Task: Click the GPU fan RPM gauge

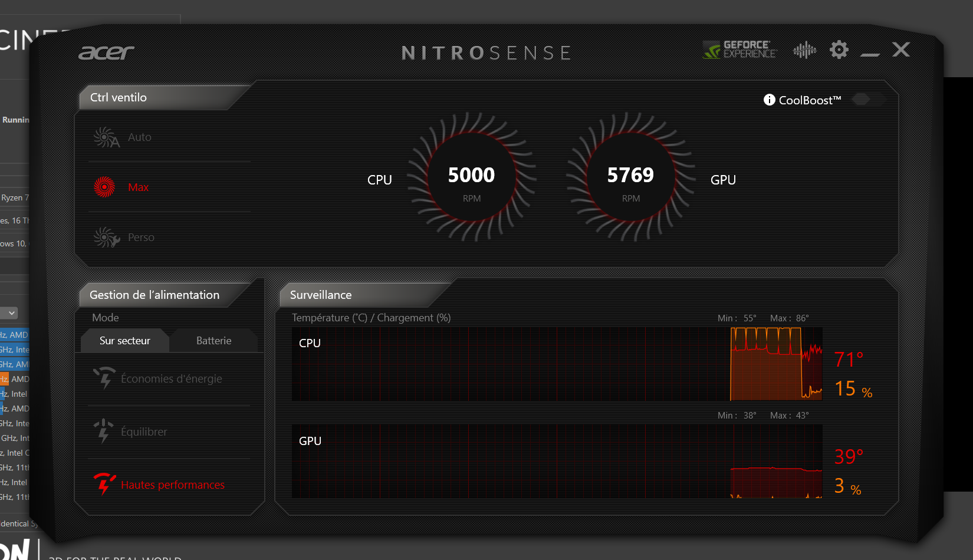Action: (630, 177)
